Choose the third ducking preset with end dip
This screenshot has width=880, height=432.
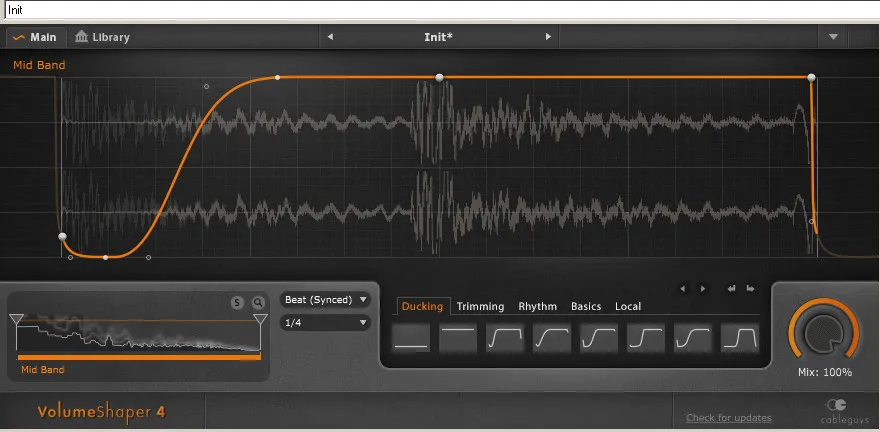tap(505, 338)
